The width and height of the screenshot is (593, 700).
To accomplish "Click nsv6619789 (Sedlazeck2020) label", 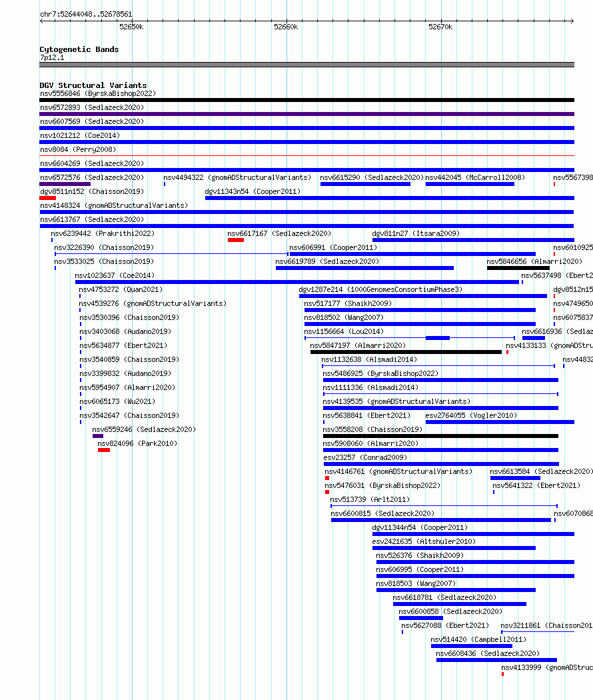I will click(x=327, y=261).
